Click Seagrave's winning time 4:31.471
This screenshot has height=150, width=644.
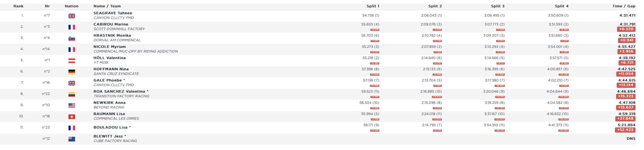pyautogui.click(x=627, y=15)
